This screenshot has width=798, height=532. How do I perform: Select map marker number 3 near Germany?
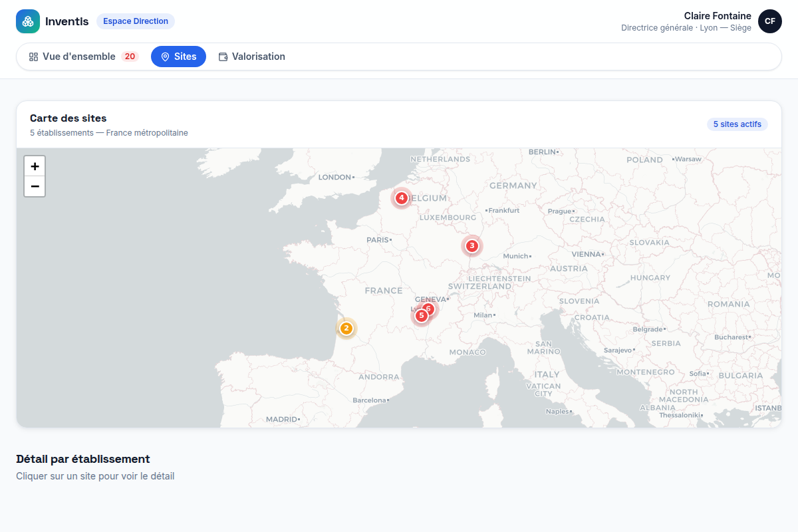pos(472,246)
